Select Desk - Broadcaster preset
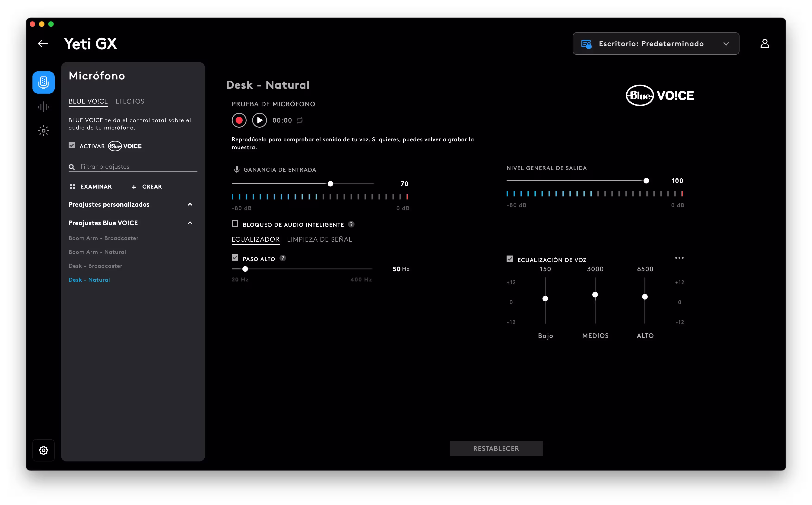The image size is (812, 505). coord(95,266)
